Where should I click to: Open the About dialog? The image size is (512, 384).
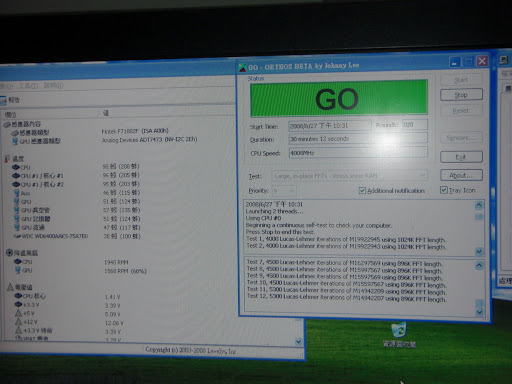pyautogui.click(x=461, y=175)
